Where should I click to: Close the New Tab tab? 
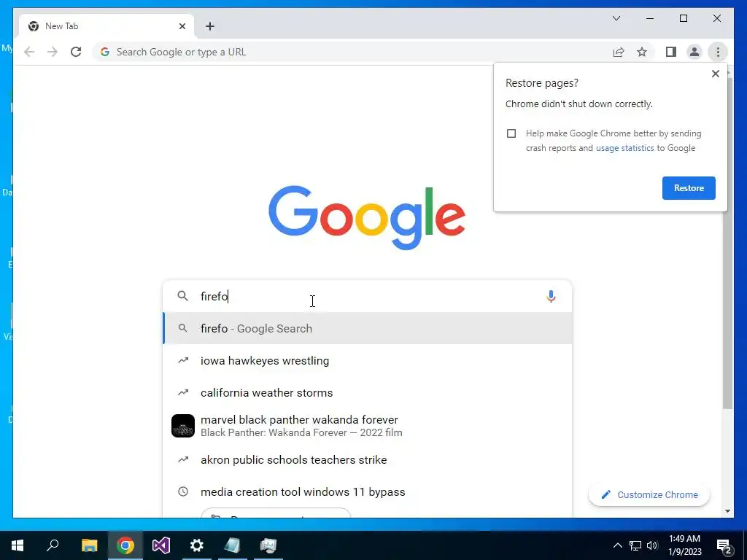click(182, 26)
